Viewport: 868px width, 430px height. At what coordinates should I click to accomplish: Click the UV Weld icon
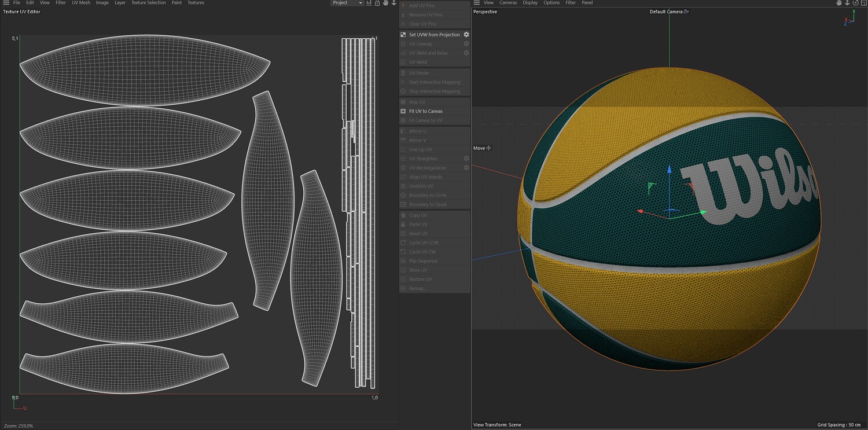tap(403, 62)
